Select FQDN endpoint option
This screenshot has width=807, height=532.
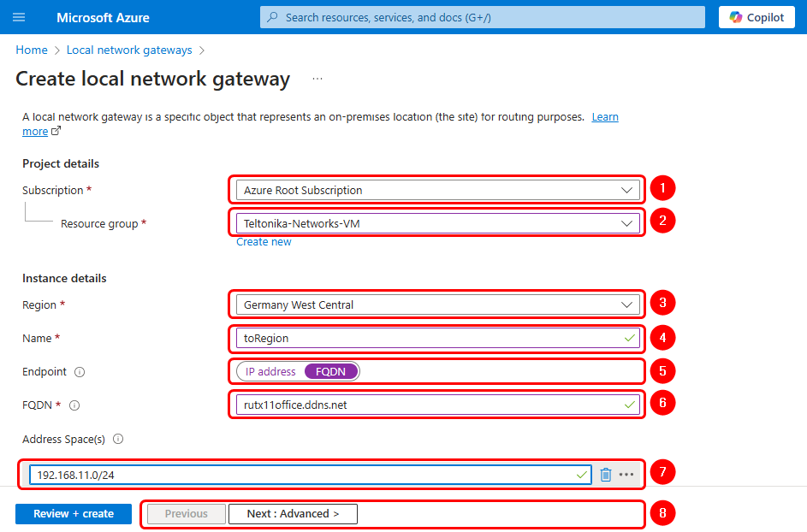click(331, 372)
